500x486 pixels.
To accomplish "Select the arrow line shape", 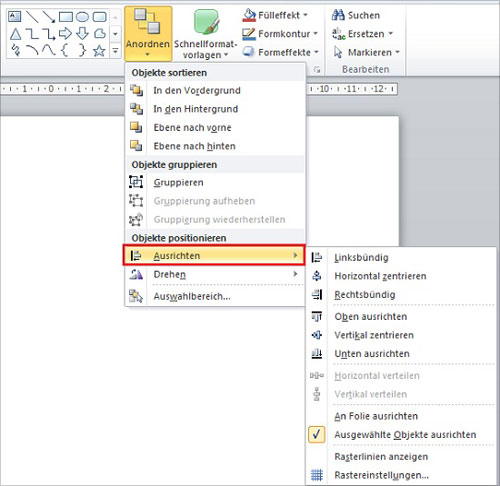I will [49, 17].
